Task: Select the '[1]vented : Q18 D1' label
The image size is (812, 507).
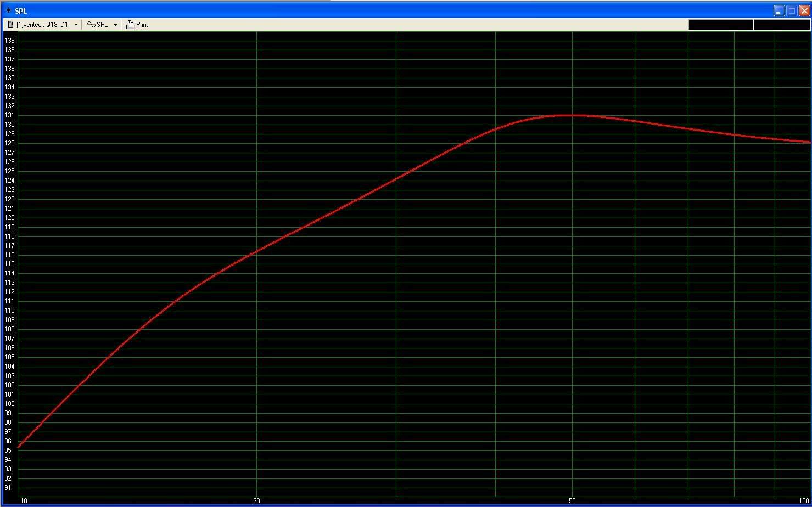Action: (42, 25)
